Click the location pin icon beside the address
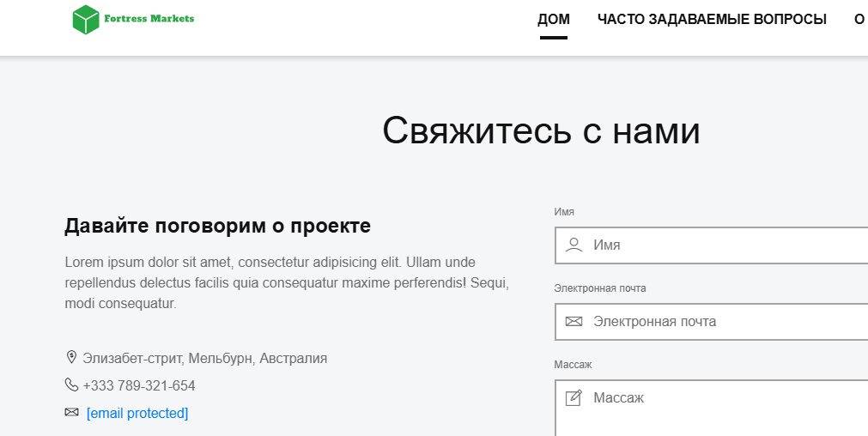Image resolution: width=868 pixels, height=436 pixels. click(x=71, y=358)
